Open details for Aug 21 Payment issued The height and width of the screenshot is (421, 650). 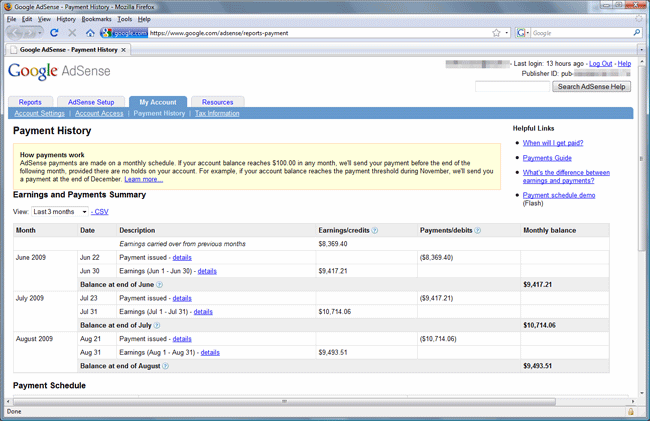(x=182, y=339)
